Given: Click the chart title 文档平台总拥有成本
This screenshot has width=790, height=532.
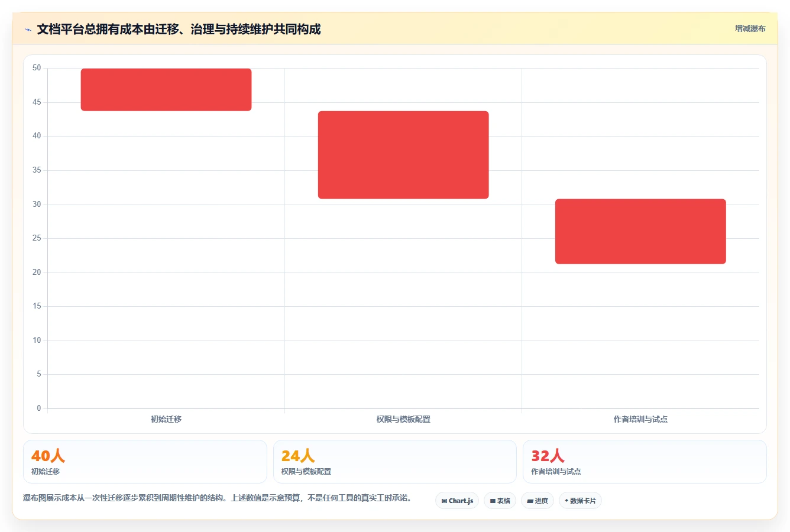Looking at the screenshot, I should [x=179, y=30].
